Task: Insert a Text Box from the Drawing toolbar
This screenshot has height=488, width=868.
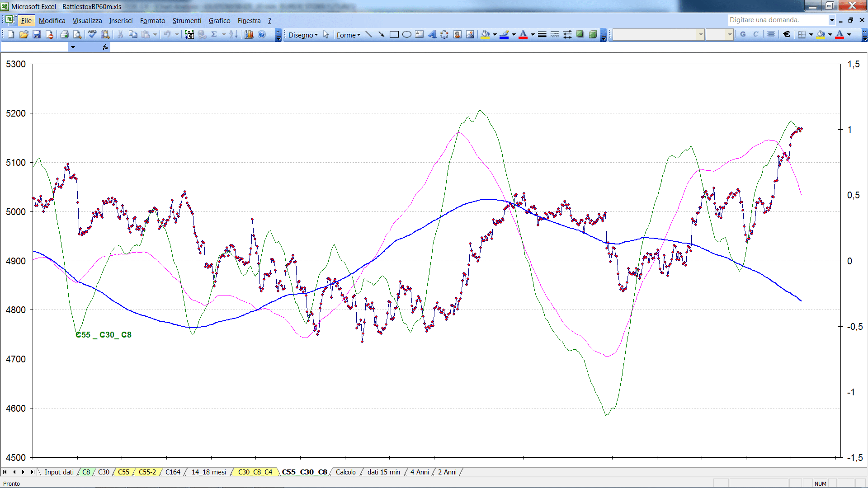Action: (419, 34)
